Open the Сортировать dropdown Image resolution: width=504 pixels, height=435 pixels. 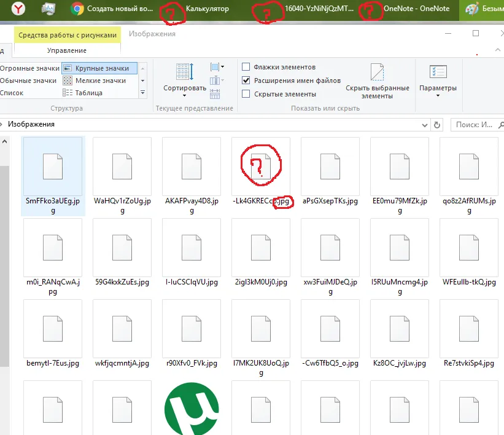click(185, 80)
